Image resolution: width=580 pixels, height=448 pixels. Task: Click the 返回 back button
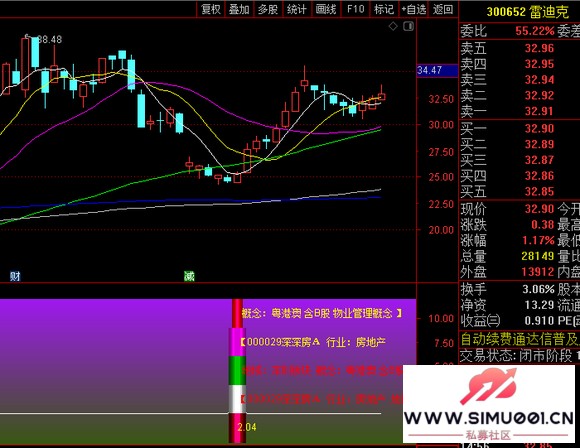pos(443,9)
